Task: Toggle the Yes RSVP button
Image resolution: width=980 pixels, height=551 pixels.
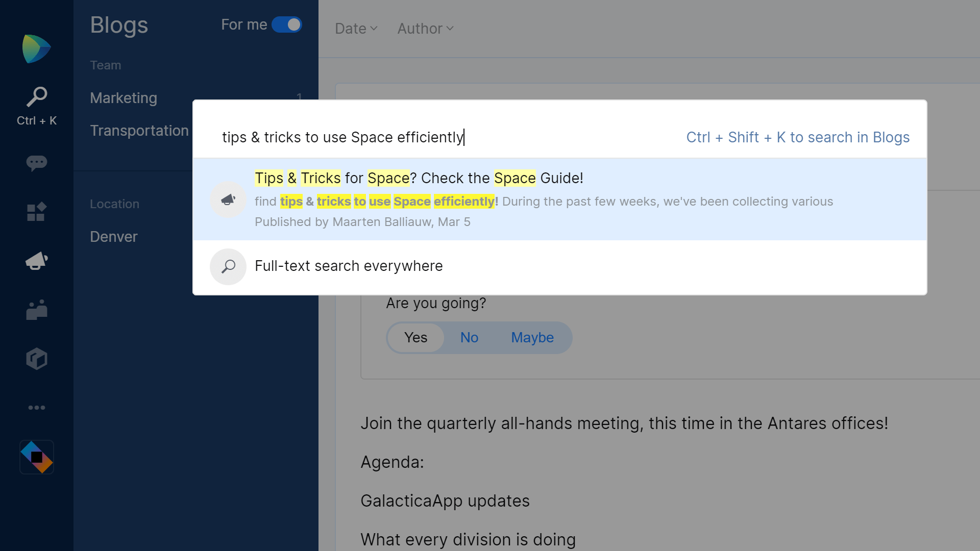Action: point(415,337)
